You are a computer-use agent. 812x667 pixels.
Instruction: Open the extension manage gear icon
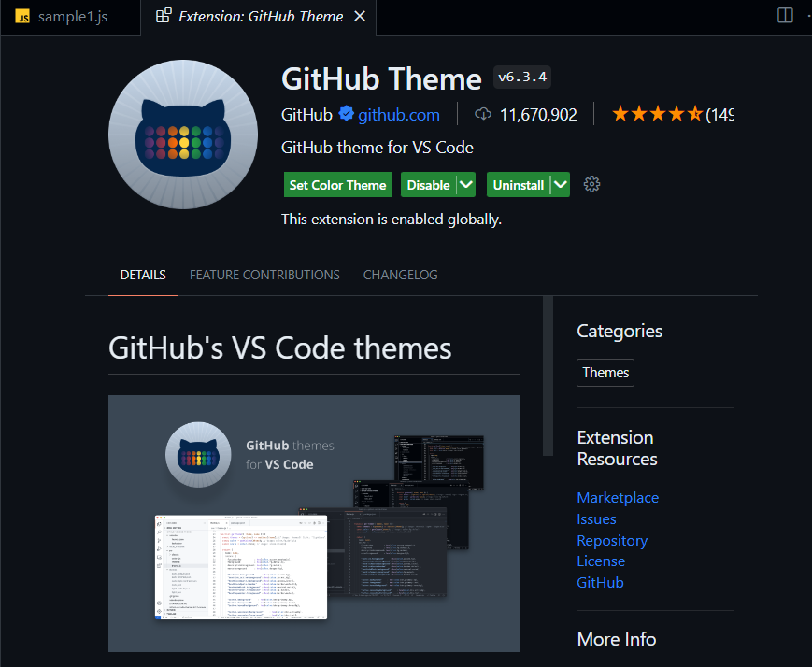(x=591, y=184)
